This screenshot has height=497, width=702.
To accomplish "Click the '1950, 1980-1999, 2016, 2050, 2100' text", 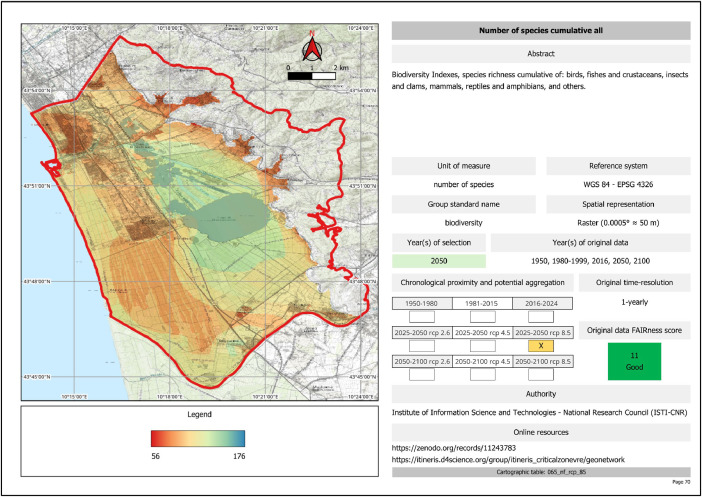I will [x=591, y=261].
